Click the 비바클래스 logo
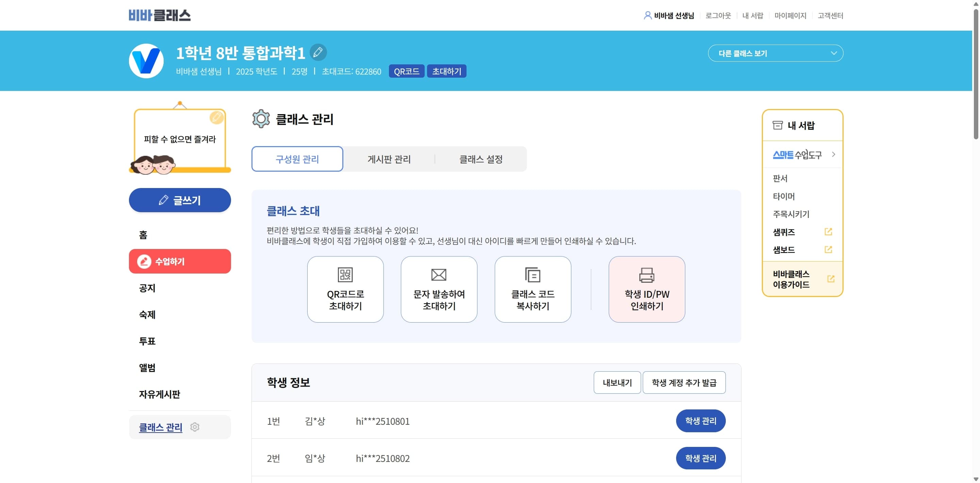Viewport: 980px width, 483px height. point(159,15)
